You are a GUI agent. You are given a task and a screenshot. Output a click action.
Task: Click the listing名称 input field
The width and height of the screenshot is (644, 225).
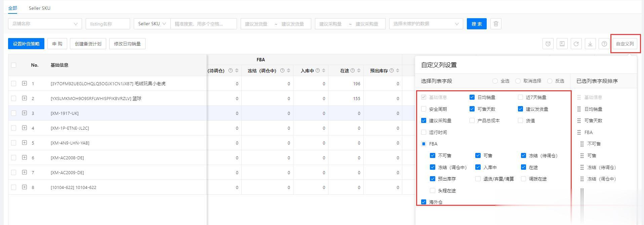point(108,24)
